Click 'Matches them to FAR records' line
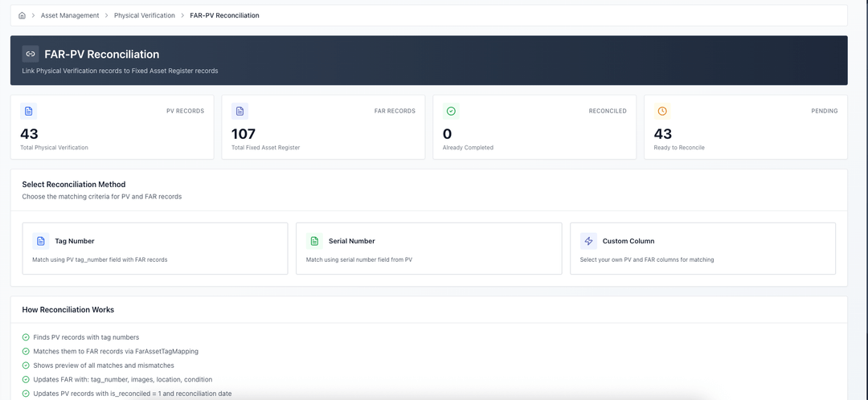Screen dimensions: 868x400 (x=116, y=351)
